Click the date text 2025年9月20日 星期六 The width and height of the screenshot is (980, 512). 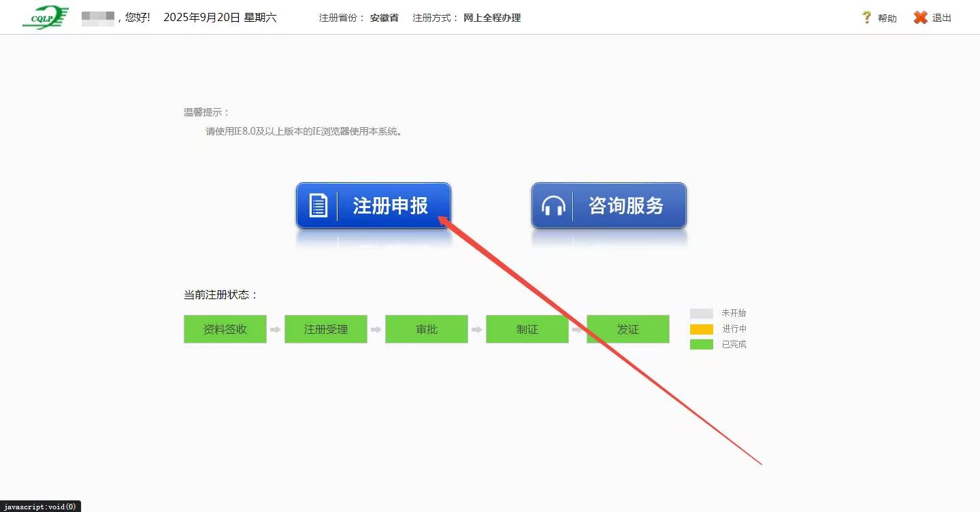click(220, 18)
